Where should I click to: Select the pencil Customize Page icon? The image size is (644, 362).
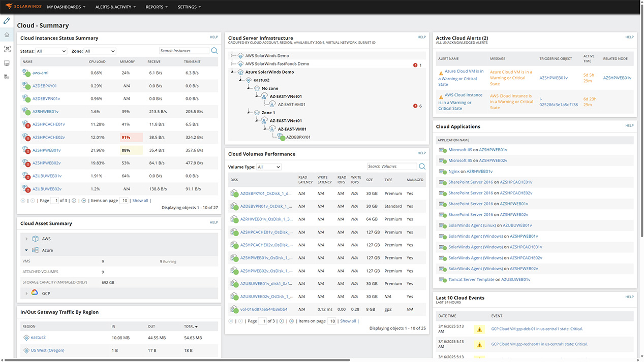[7, 21]
